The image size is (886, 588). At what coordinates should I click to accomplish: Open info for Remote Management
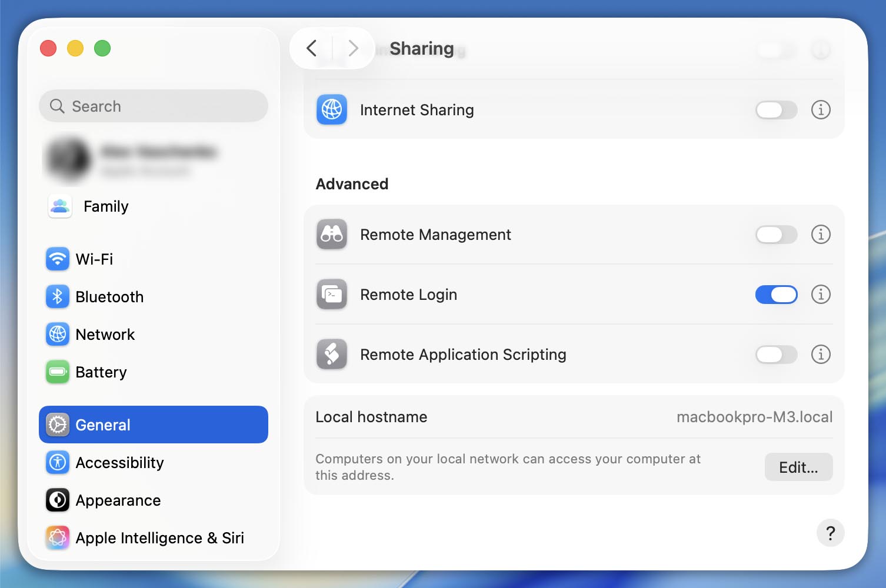point(821,234)
